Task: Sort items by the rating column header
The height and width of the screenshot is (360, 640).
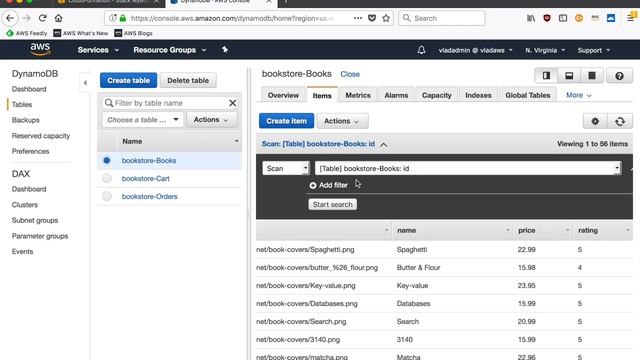Action: point(603,230)
